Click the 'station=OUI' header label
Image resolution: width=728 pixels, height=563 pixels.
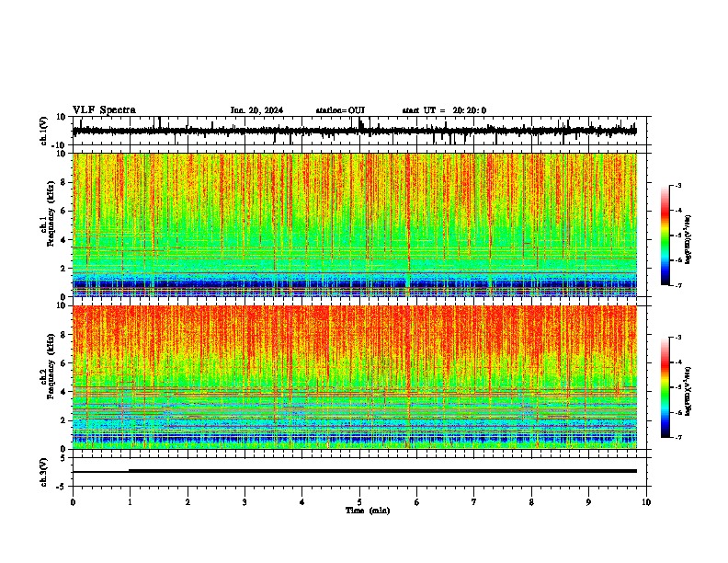(x=340, y=110)
